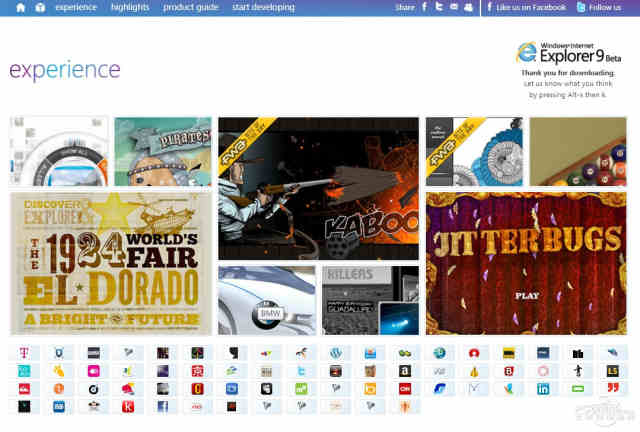
Task: Share this page on Facebook icon
Action: pos(424,7)
